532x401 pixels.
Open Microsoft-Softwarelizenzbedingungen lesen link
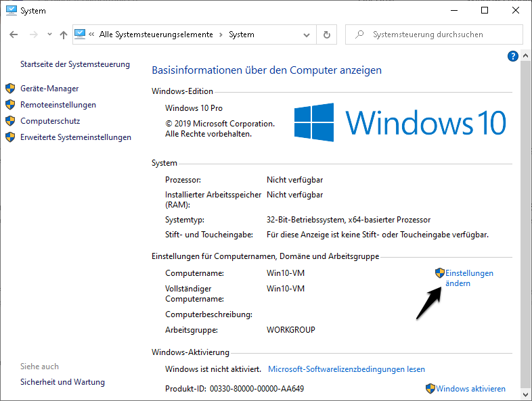[347, 369]
